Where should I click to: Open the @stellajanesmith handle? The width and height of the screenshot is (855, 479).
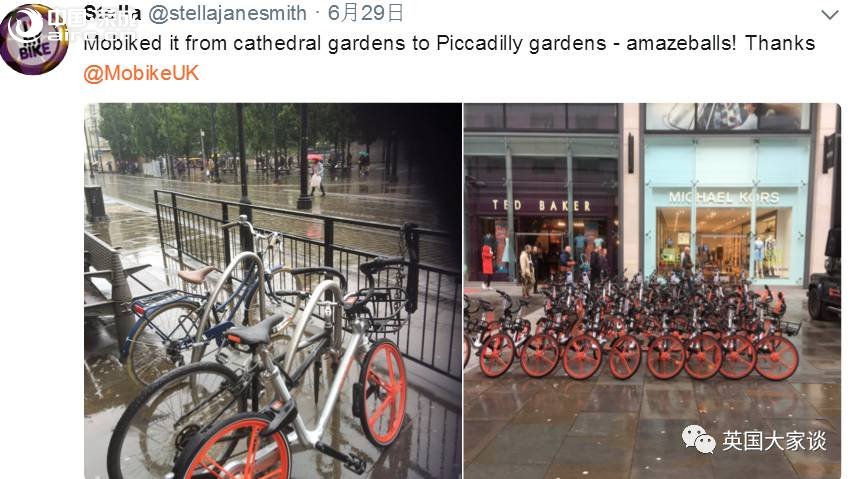point(227,13)
